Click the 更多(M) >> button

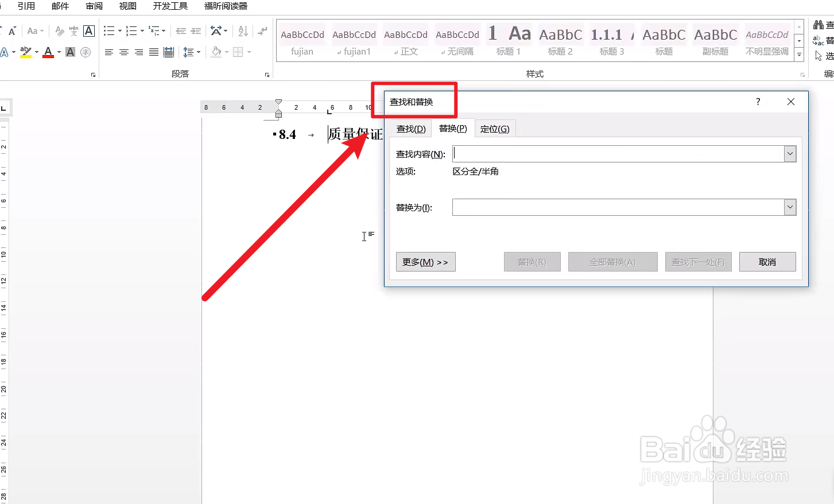point(425,262)
